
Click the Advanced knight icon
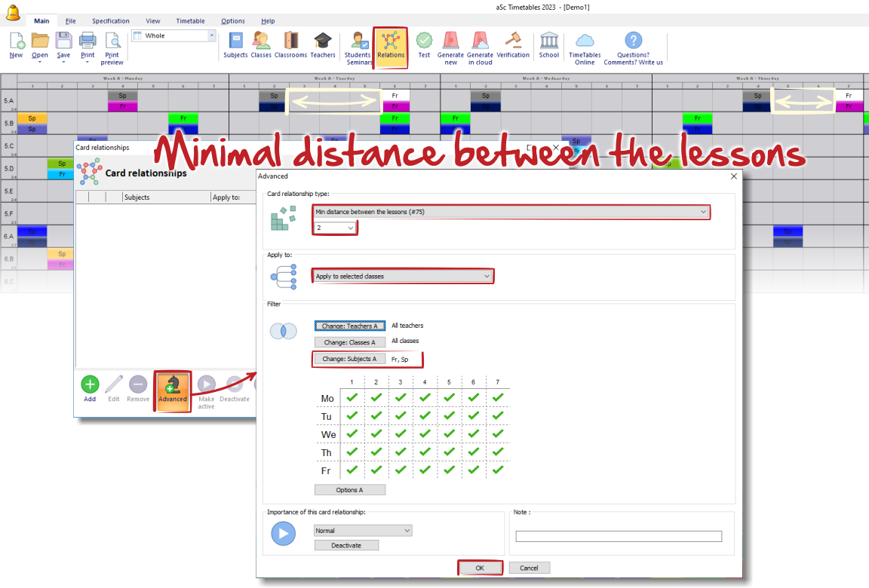[x=172, y=384]
